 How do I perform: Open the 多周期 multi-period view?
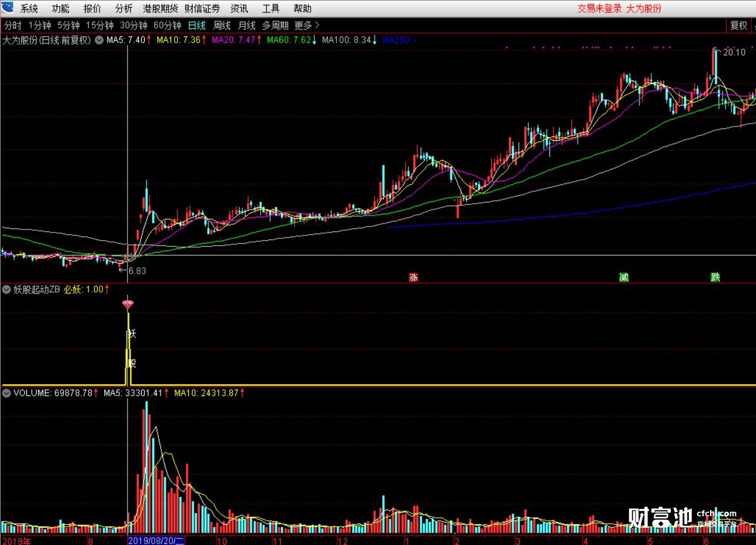(275, 25)
